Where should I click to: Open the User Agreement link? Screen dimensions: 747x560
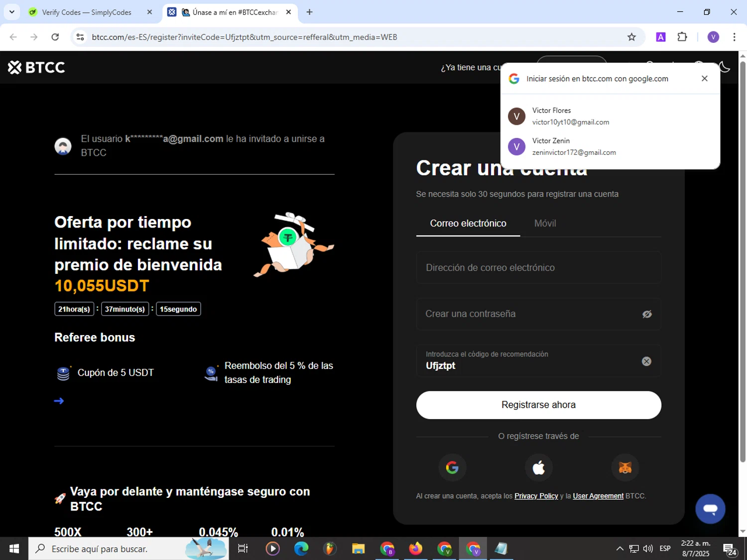[x=598, y=496]
